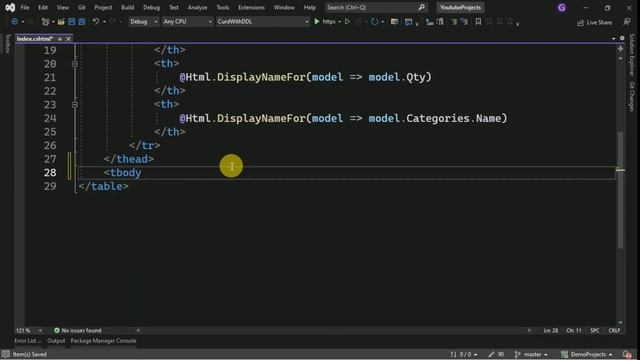The image size is (640, 360).
Task: Click the tab well settings gear icon
Action: click(x=622, y=38)
